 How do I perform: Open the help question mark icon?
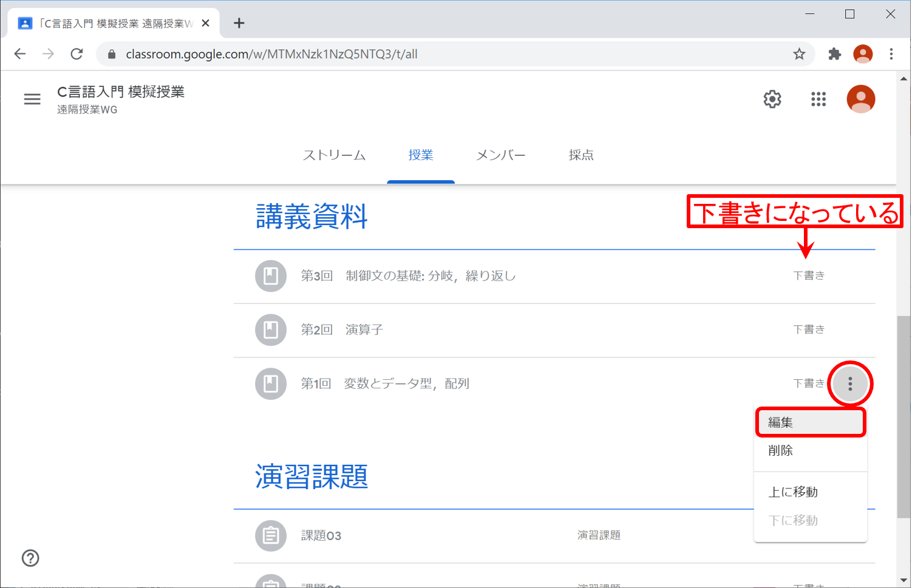pos(30,558)
